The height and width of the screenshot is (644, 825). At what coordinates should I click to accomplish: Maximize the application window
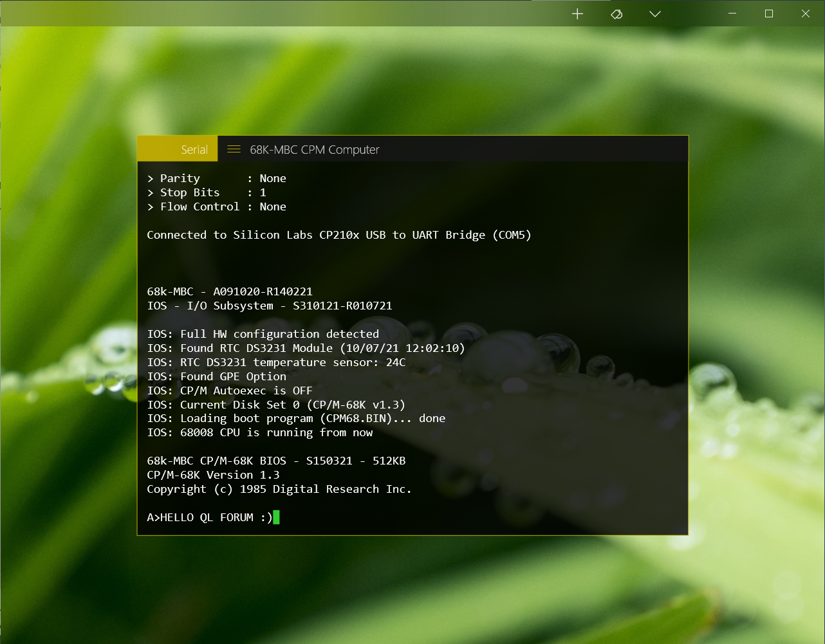tap(768, 14)
